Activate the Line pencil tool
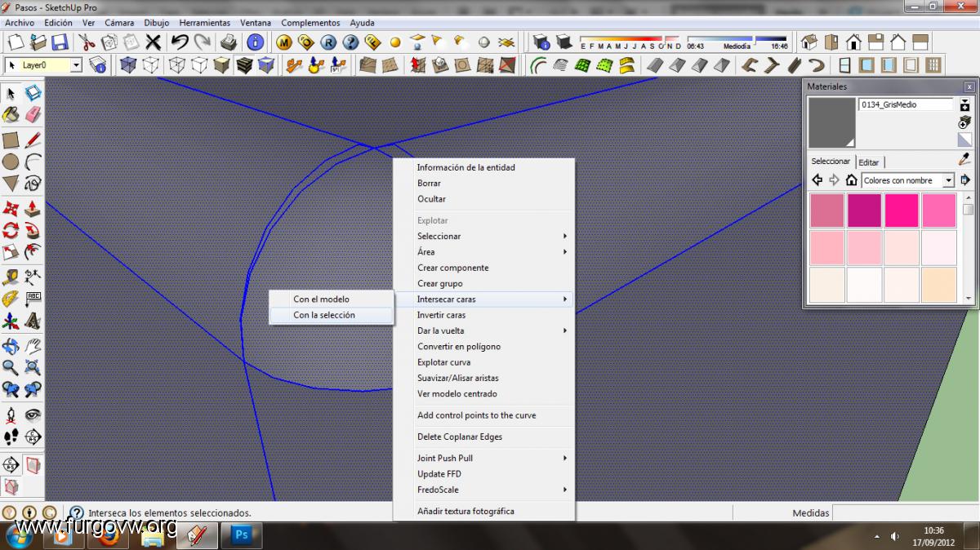The image size is (980, 550). (x=33, y=140)
